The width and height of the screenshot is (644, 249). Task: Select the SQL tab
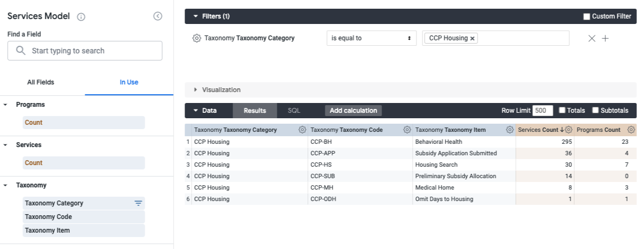(x=294, y=111)
